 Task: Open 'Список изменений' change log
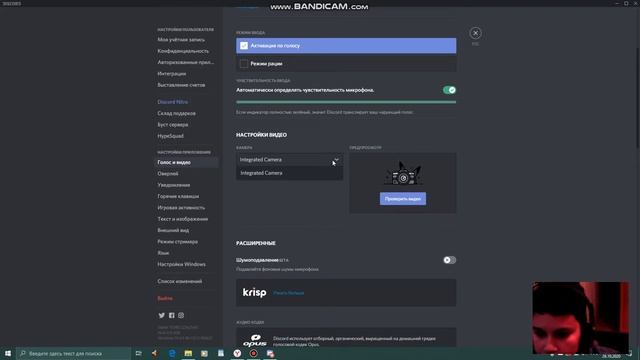click(180, 281)
